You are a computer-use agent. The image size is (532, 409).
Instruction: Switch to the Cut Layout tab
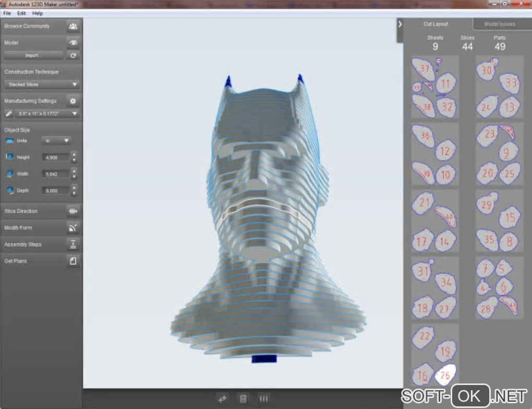pyautogui.click(x=436, y=24)
